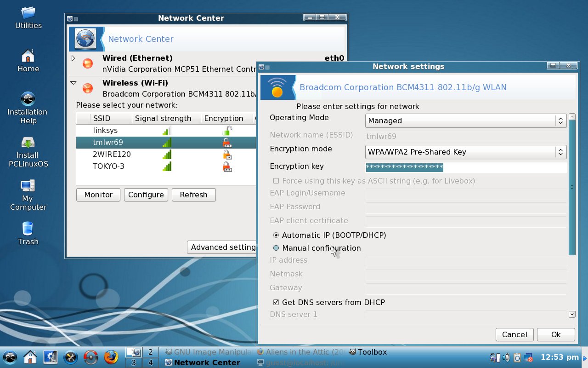The width and height of the screenshot is (588, 368).
Task: Click the network monitor tray icon with red X
Action: tap(528, 357)
